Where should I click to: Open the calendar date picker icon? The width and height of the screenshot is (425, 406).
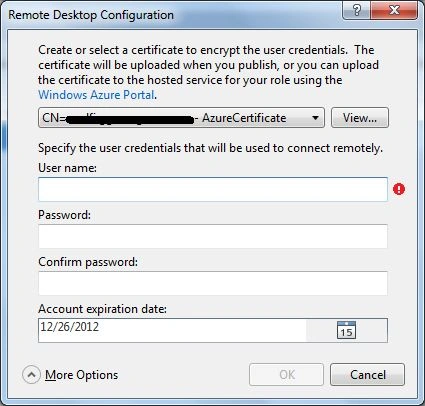click(346, 330)
